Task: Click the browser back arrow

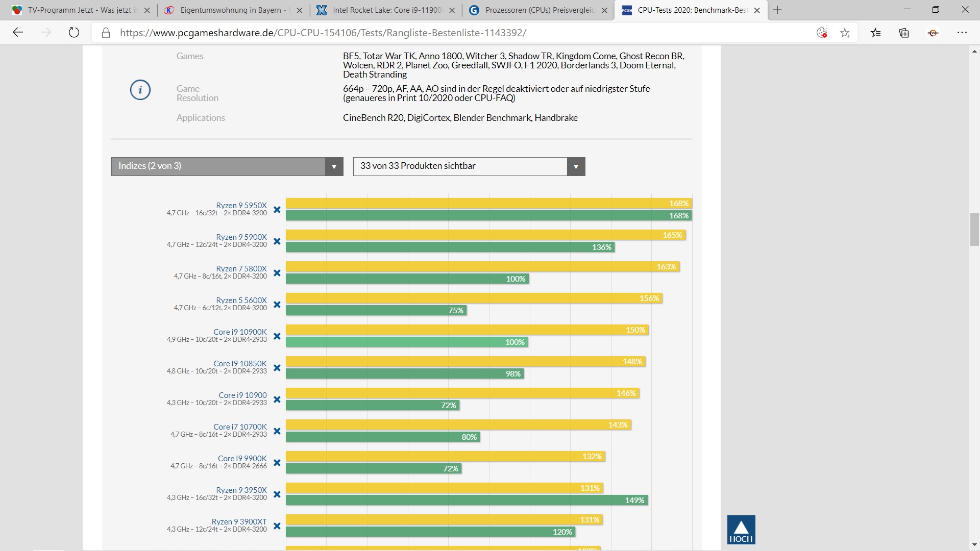Action: pos(18,33)
